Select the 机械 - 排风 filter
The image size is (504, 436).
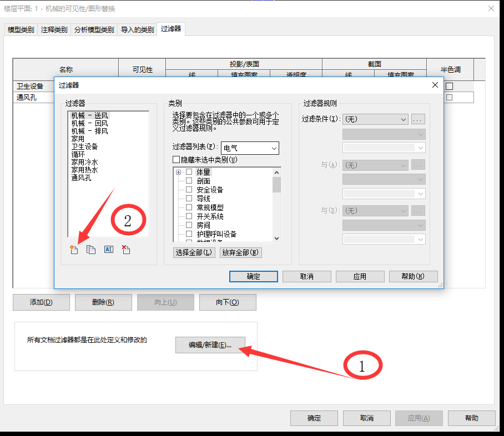point(90,131)
